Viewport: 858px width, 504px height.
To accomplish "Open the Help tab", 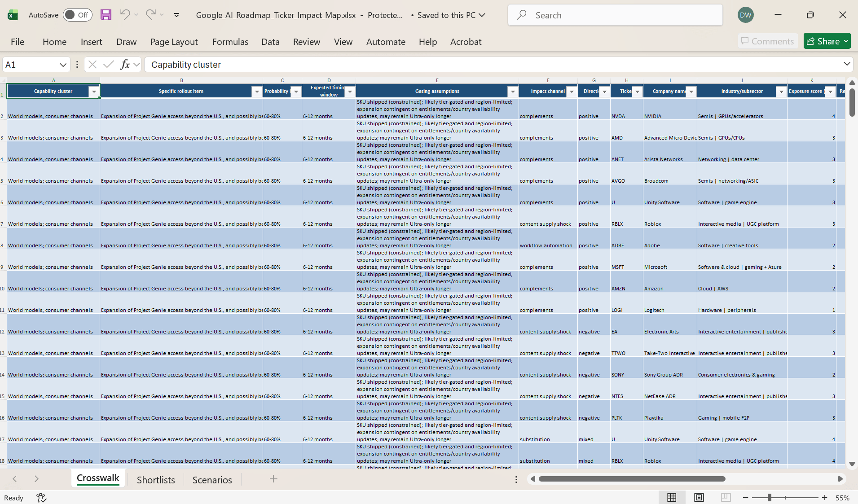I will tap(427, 41).
